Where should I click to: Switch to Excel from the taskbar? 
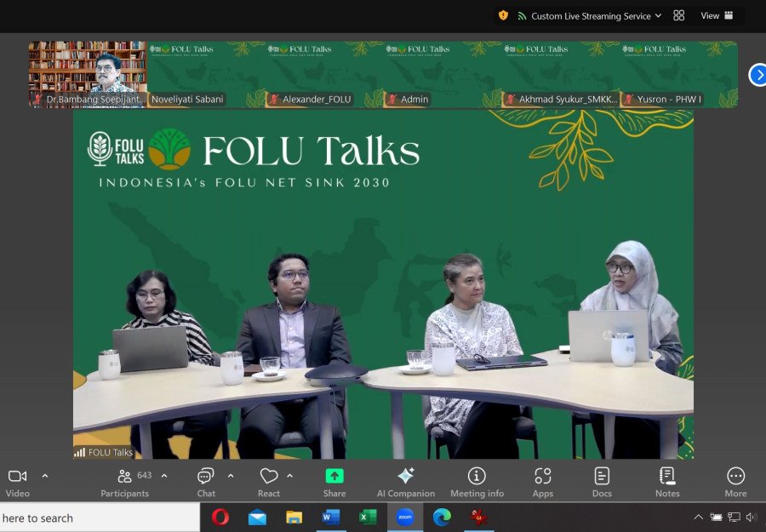368,517
